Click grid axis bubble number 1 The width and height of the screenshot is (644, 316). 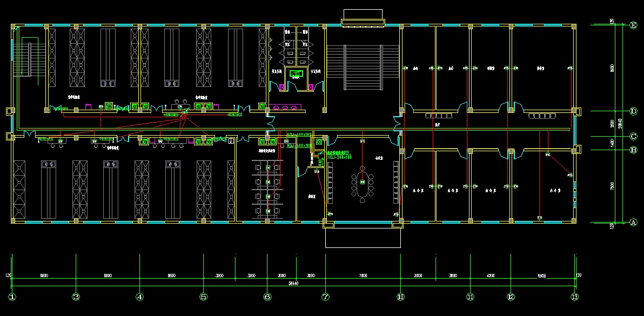point(12,297)
